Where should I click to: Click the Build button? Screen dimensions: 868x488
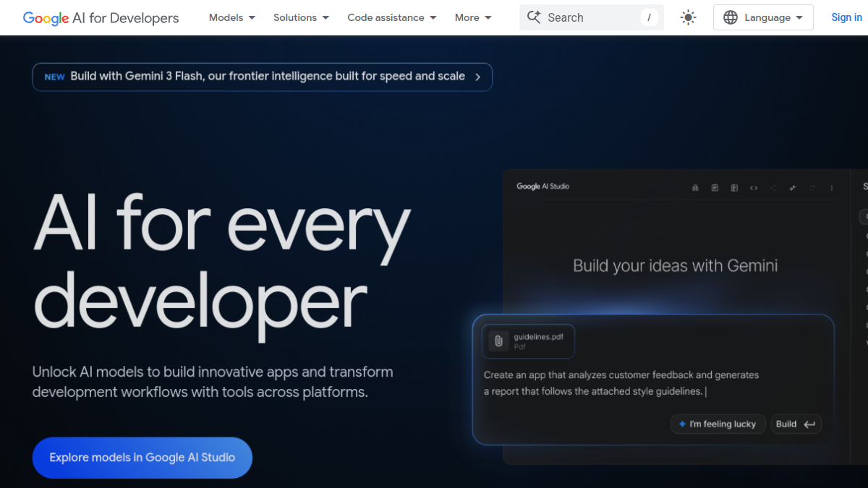[796, 424]
